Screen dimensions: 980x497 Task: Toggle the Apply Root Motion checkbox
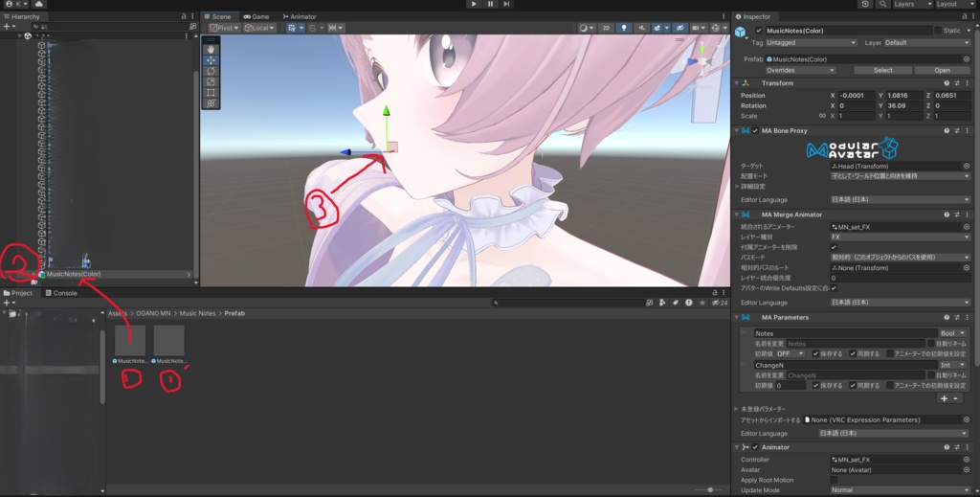pyautogui.click(x=834, y=480)
